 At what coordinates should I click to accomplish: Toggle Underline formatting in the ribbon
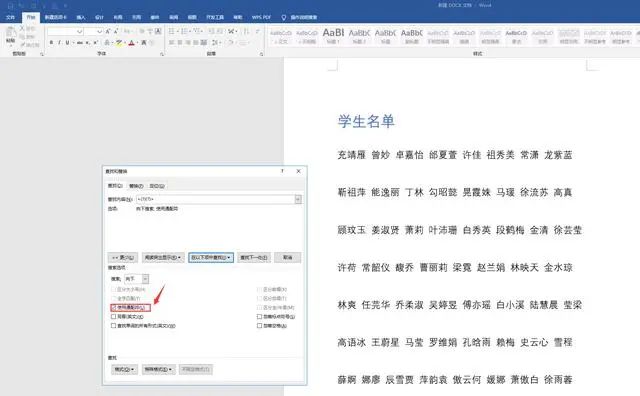coord(67,42)
